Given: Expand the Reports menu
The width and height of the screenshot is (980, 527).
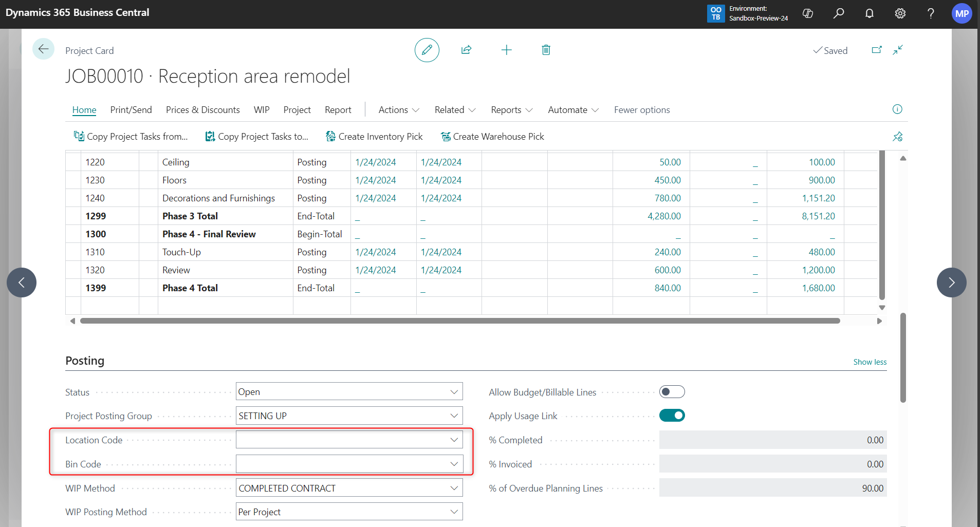Looking at the screenshot, I should pos(511,110).
